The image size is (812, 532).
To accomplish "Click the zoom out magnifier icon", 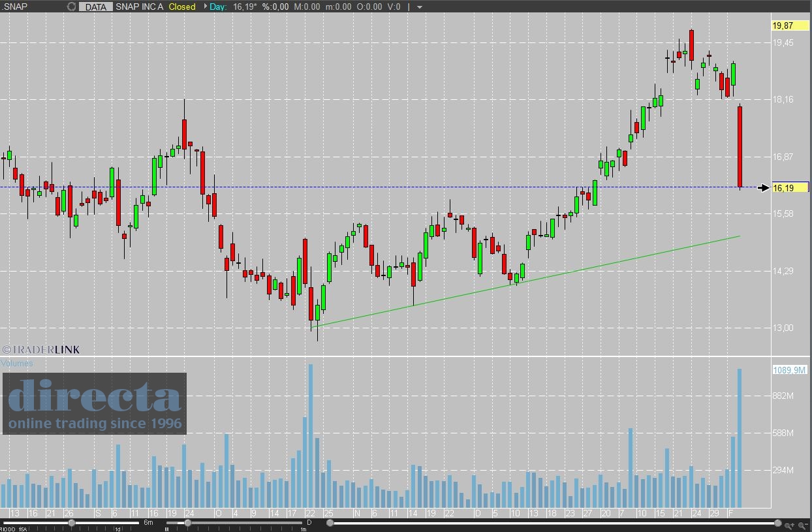I will [802, 524].
